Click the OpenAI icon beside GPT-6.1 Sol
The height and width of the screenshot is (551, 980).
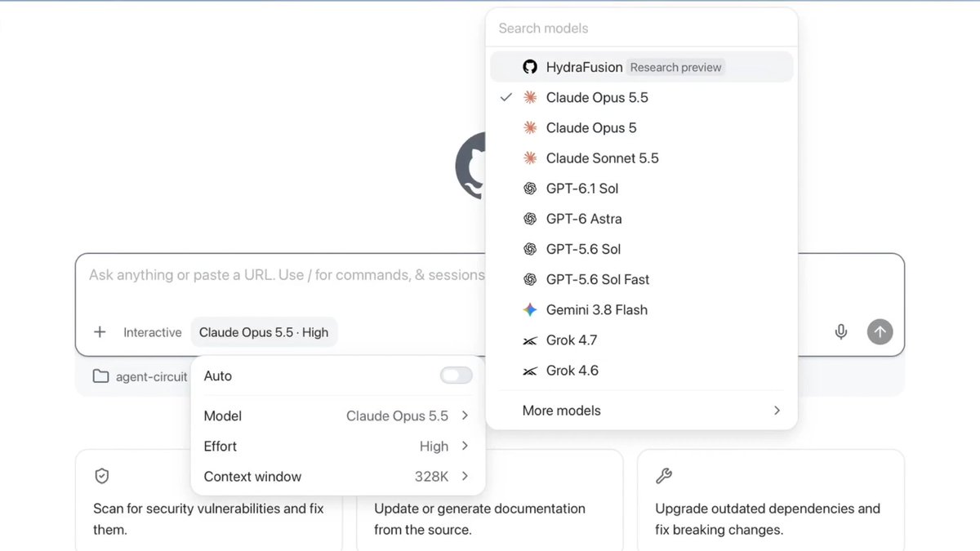point(530,189)
